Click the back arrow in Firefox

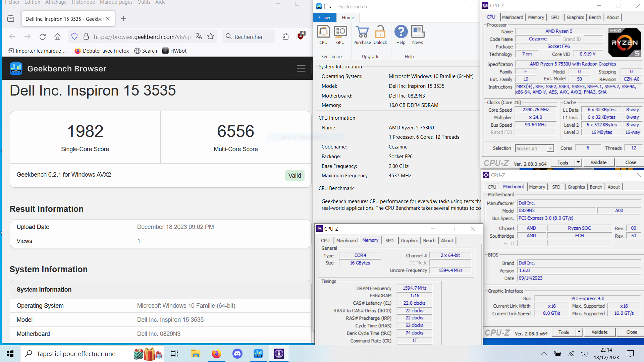pos(12,37)
